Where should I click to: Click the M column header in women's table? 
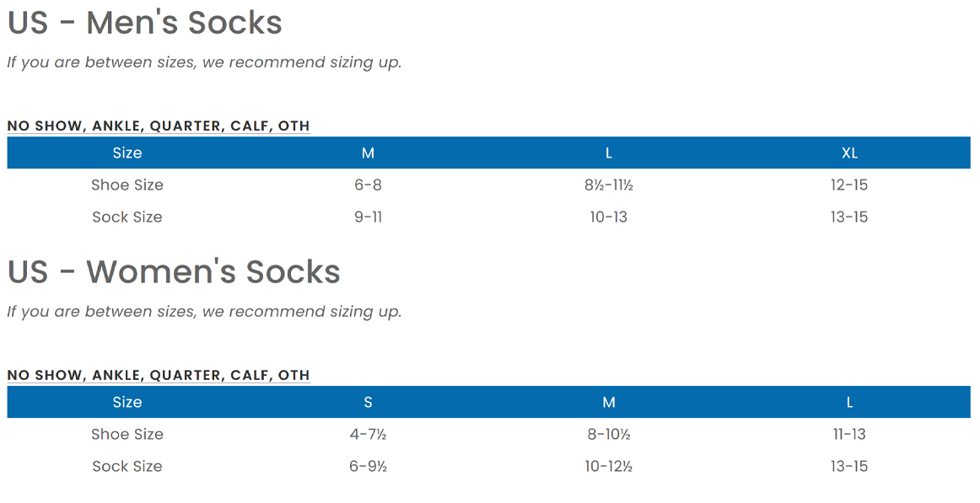click(609, 403)
